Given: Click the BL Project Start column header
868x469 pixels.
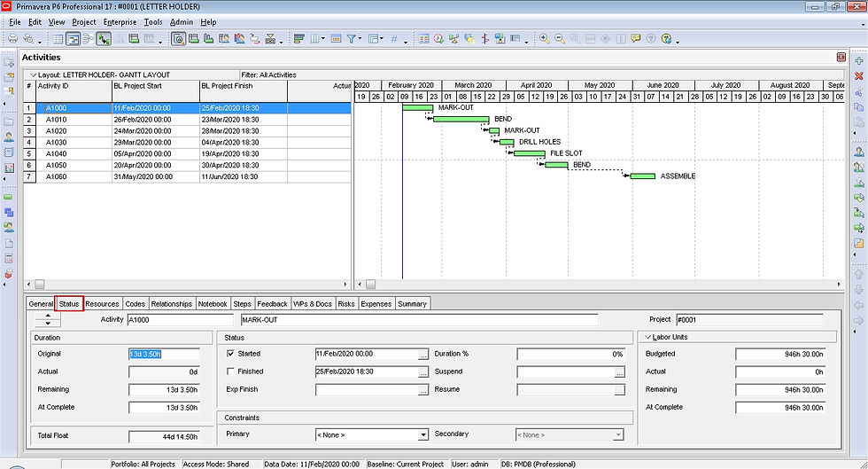Looking at the screenshot, I should (156, 91).
